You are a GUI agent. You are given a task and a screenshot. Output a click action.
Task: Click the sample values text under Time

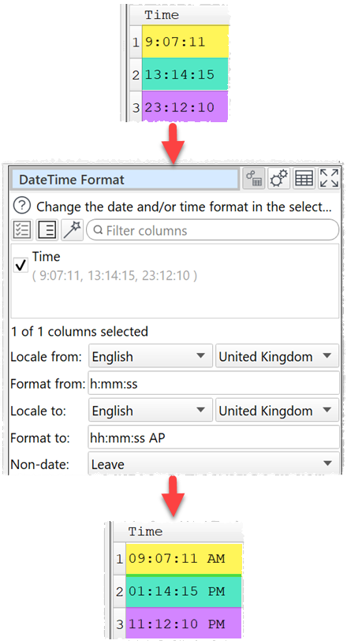point(114,275)
